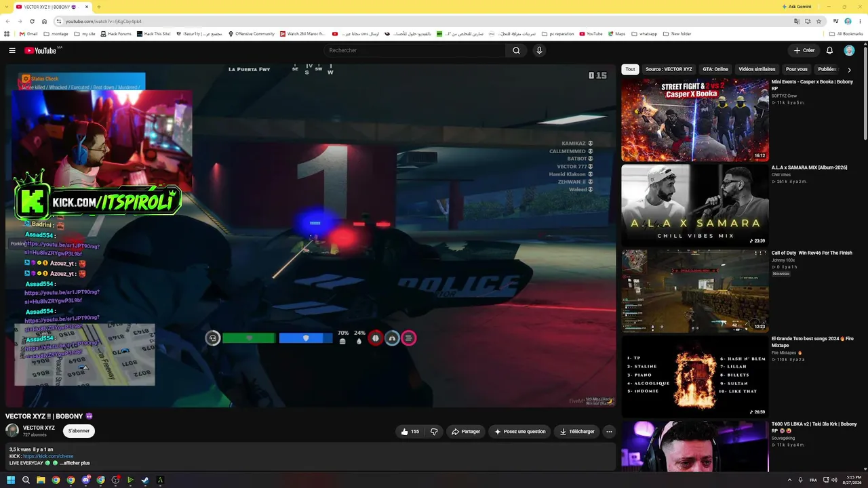Open the pc reparation bookmark folder

[x=557, y=34]
